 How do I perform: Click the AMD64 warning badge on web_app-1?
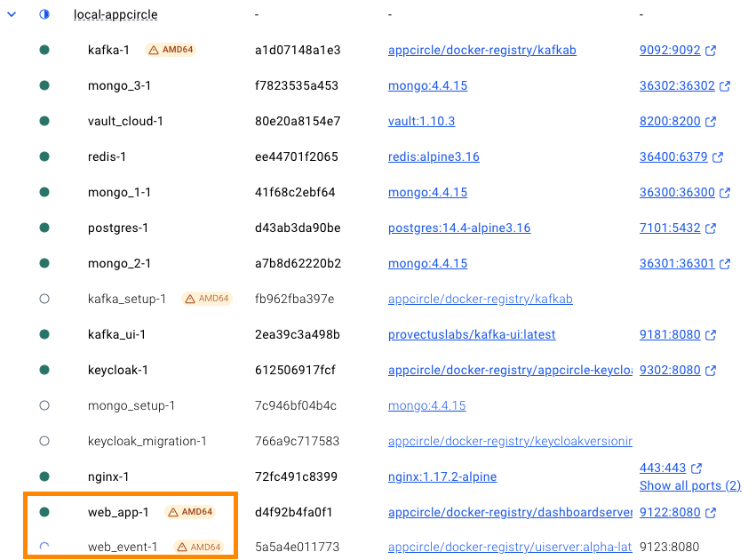click(x=190, y=512)
